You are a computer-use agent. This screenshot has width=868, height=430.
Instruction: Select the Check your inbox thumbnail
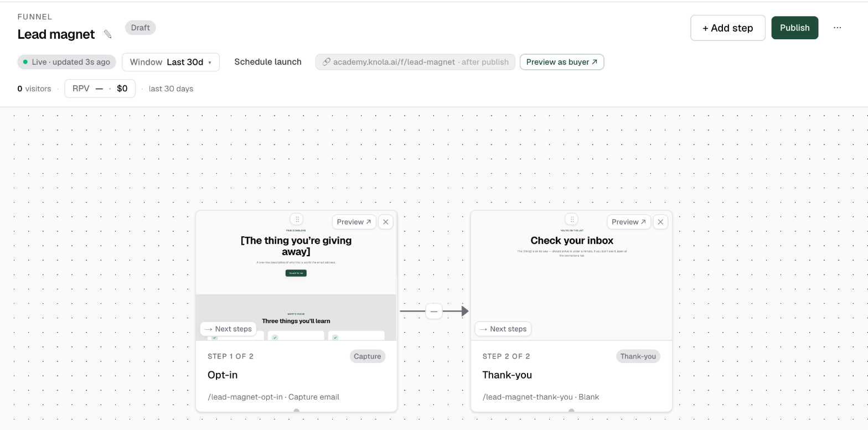coord(571,276)
